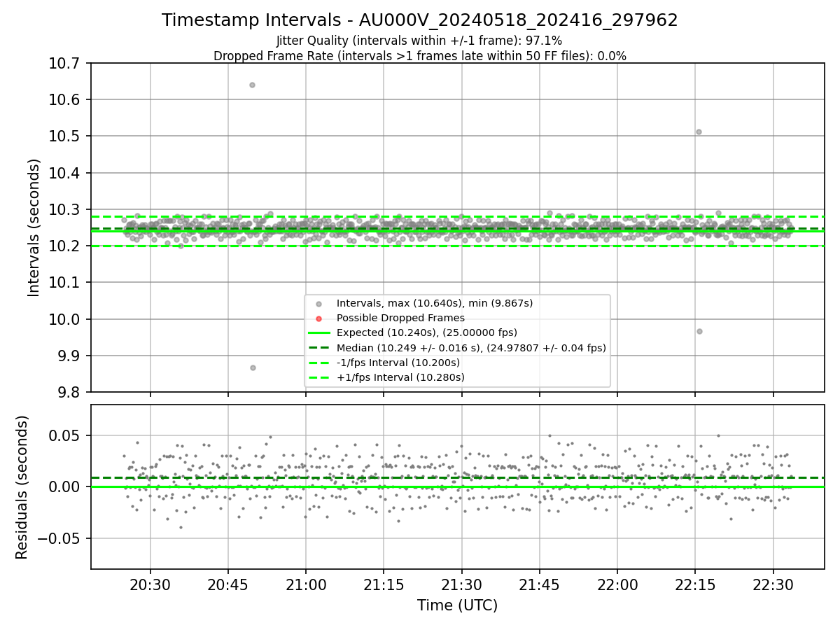Click the low outlier point at 9.867 seconds

(253, 367)
